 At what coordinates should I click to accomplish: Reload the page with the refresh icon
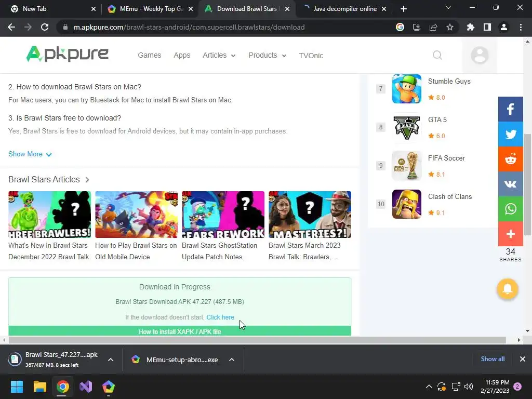[45, 27]
